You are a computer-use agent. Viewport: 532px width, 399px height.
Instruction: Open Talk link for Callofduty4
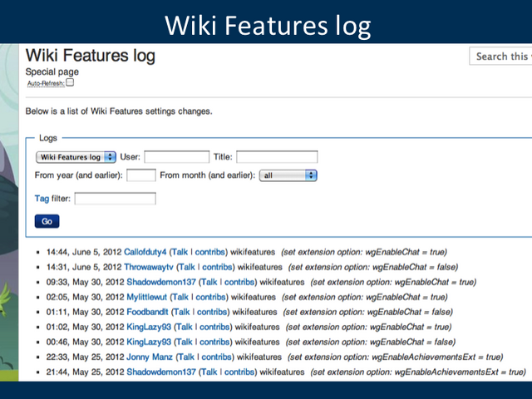180,252
